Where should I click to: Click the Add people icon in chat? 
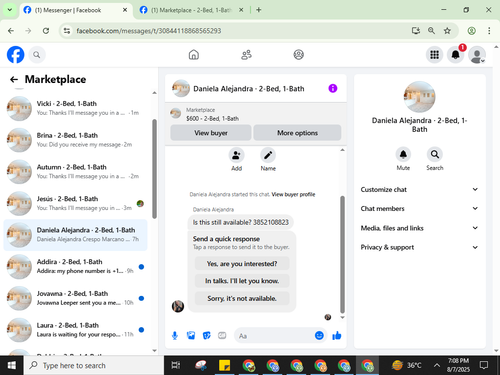[x=236, y=155]
